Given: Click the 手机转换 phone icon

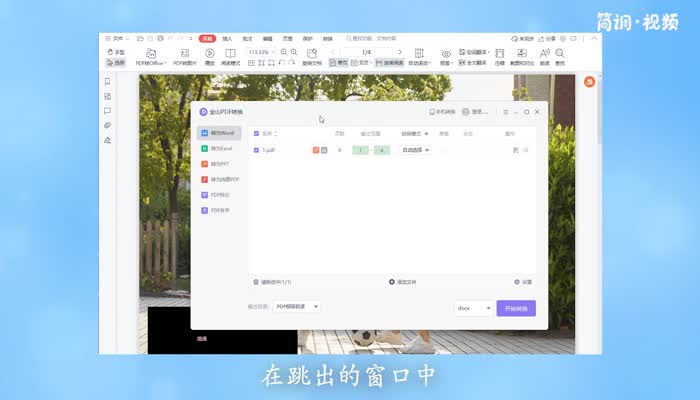Looking at the screenshot, I should [x=432, y=112].
